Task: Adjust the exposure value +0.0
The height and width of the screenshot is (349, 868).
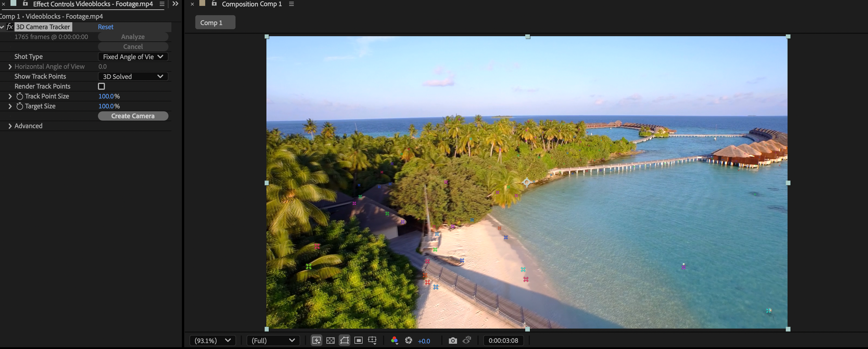Action: point(424,341)
